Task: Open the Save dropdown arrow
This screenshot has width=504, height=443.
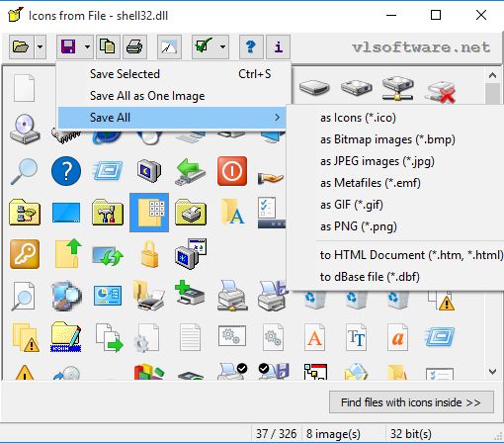Action: pos(87,46)
